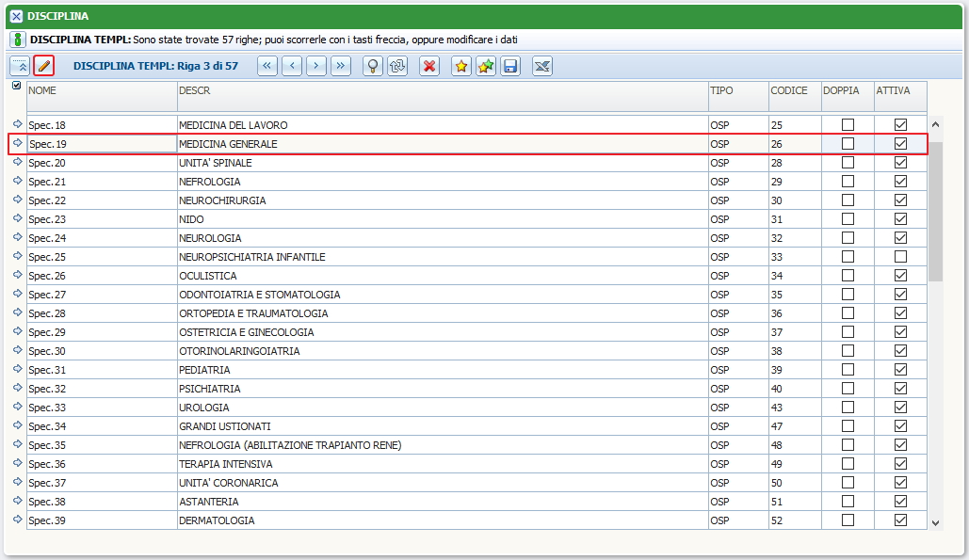Image resolution: width=969 pixels, height=560 pixels.
Task: Go to next record arrow
Action: (316, 66)
